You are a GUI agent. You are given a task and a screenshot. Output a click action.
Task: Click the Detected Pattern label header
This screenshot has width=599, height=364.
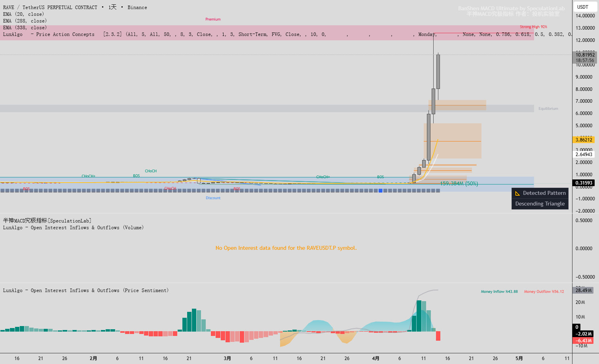coord(540,193)
